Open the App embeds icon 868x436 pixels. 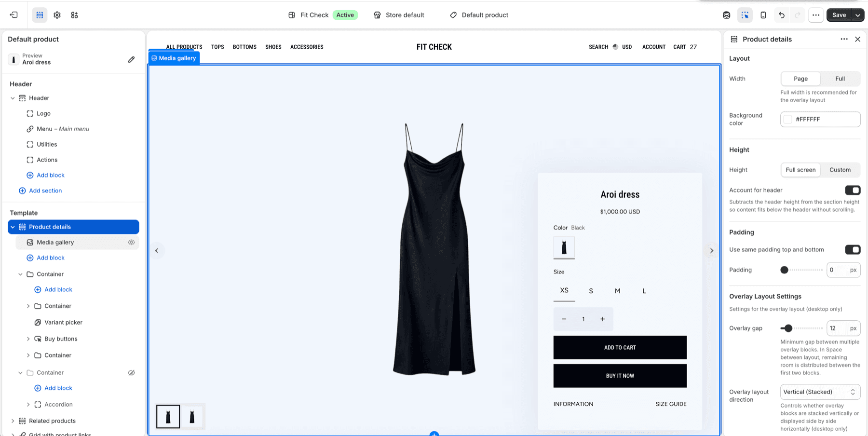tap(74, 15)
